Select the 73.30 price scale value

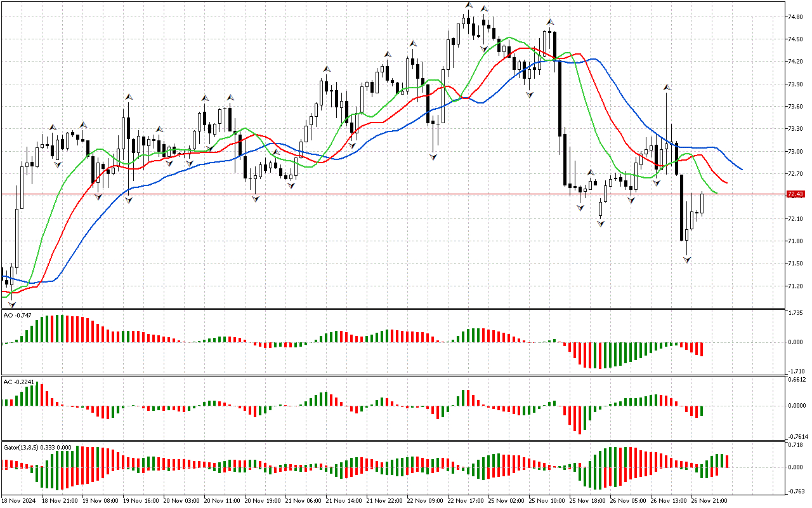(794, 129)
